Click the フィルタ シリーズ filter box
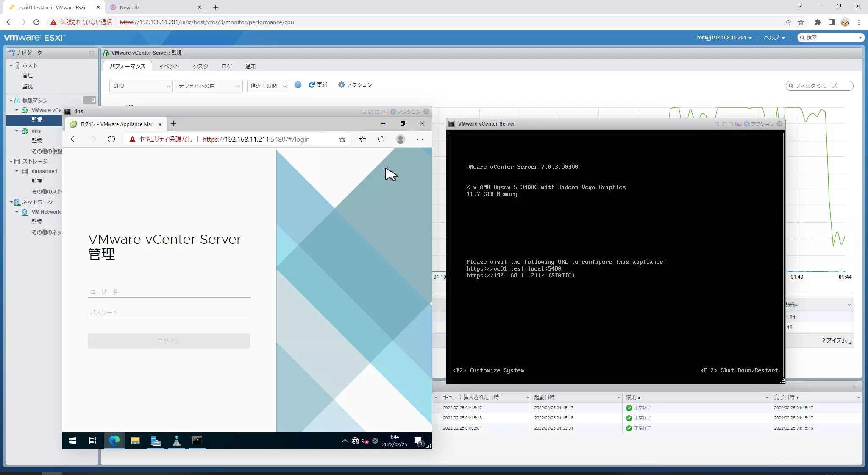This screenshot has width=868, height=475. point(819,86)
